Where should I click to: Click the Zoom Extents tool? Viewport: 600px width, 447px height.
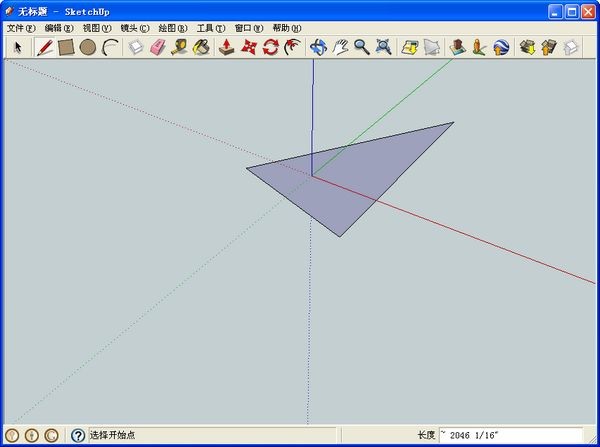(383, 47)
